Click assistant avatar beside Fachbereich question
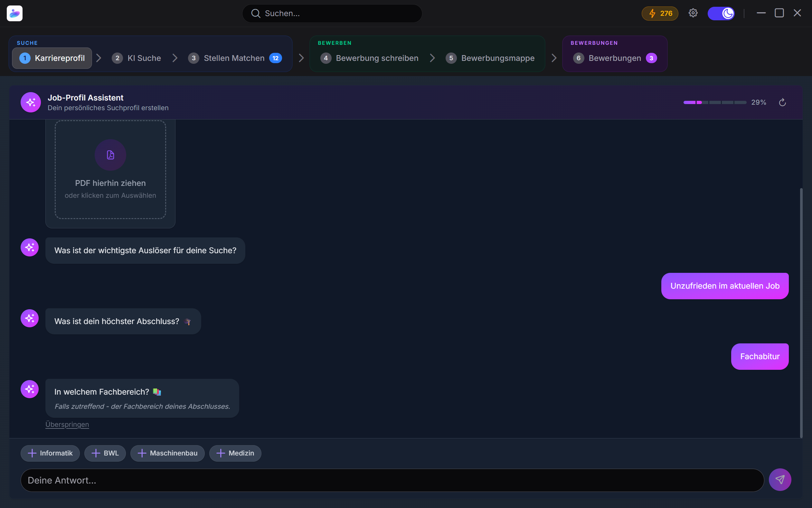 [30, 389]
